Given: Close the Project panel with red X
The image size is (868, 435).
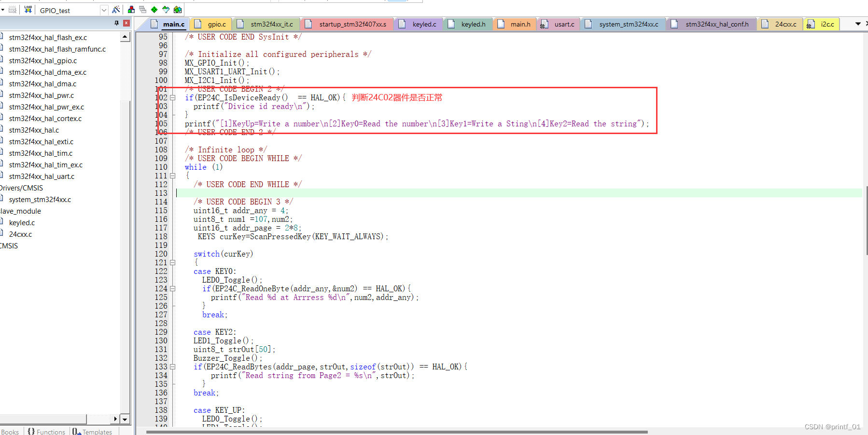Looking at the screenshot, I should pyautogui.click(x=126, y=23).
